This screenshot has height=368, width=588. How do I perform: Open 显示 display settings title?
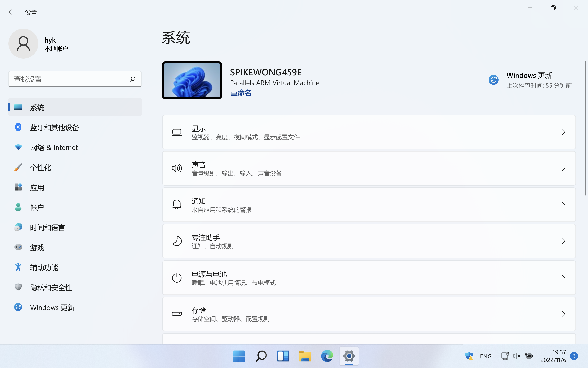199,128
